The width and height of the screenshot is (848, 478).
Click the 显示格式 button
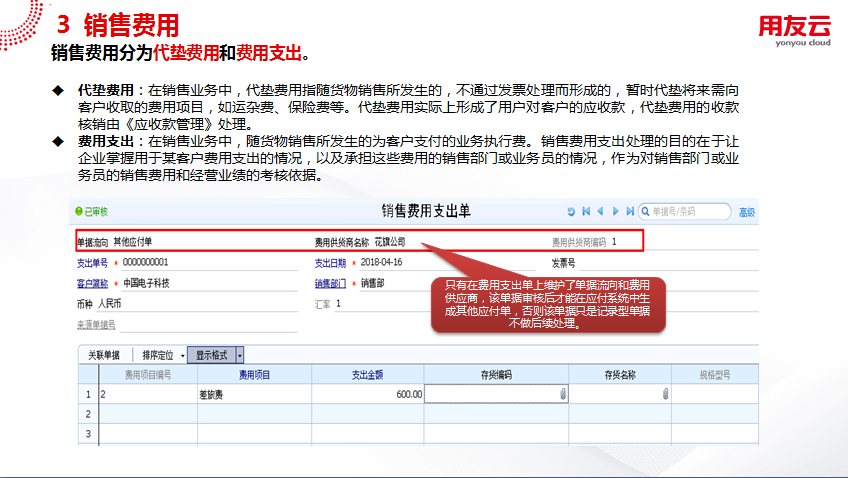tap(211, 355)
